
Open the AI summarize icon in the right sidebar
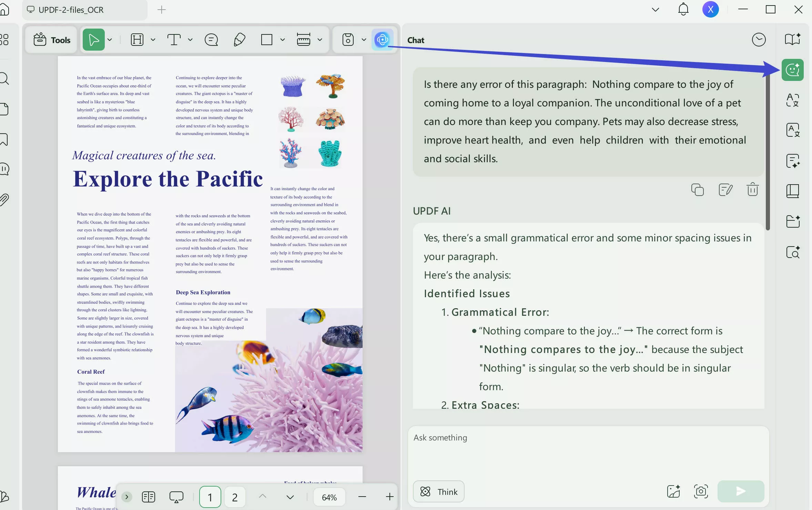792,161
